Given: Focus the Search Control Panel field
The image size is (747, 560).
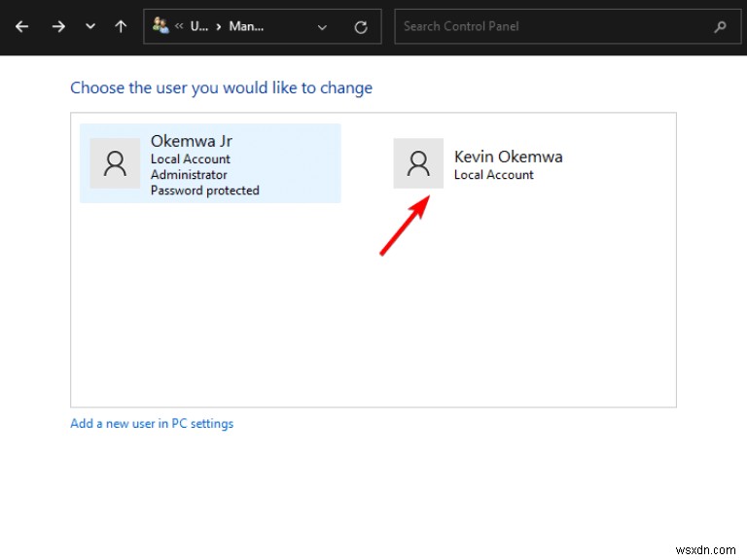Looking at the screenshot, I should tap(567, 26).
